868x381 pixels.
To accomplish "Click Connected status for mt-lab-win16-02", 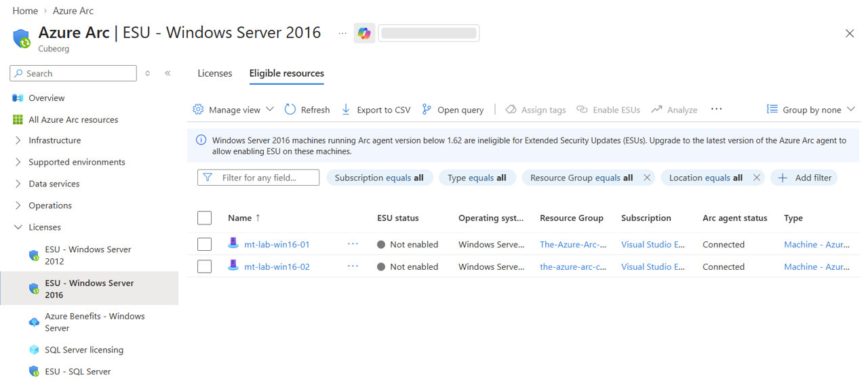I will coord(724,266).
